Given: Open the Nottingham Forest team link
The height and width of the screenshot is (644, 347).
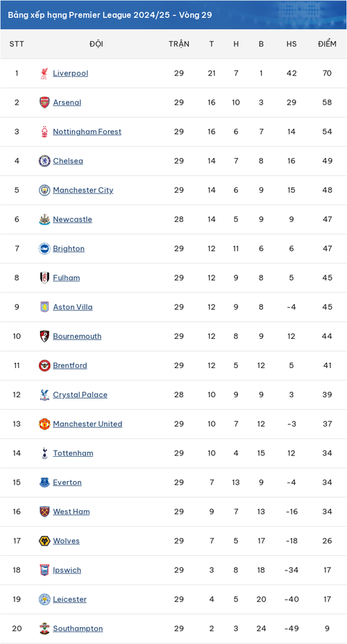Looking at the screenshot, I should click(x=87, y=132).
